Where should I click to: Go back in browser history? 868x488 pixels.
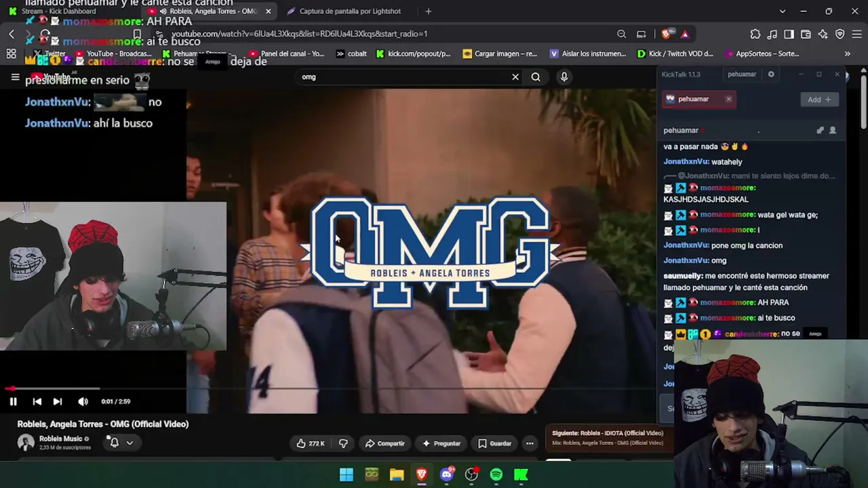pos(12,34)
